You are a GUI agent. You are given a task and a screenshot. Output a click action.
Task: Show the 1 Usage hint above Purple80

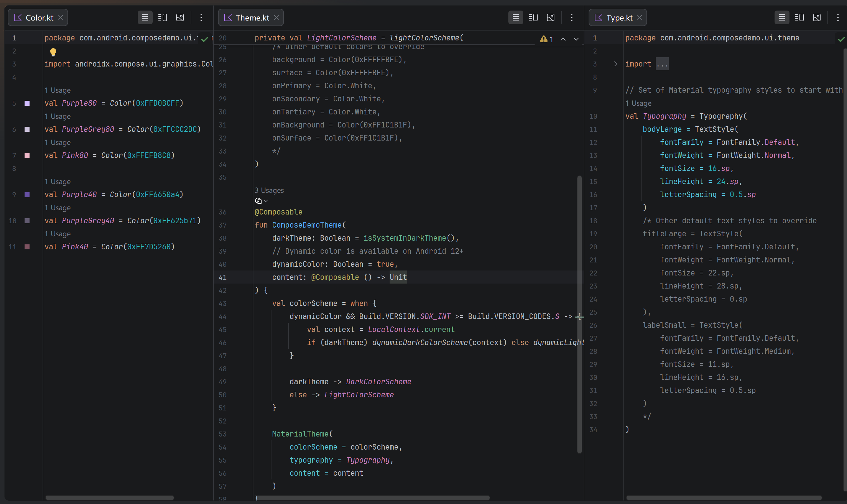click(x=58, y=90)
